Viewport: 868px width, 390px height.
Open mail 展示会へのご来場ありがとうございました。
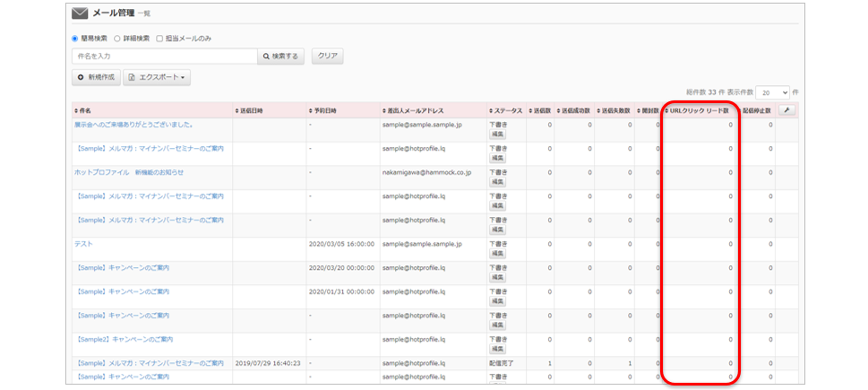pos(133,125)
